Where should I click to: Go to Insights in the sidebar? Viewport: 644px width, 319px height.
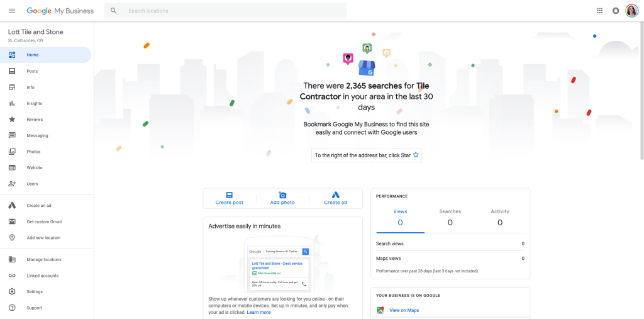coord(45,103)
